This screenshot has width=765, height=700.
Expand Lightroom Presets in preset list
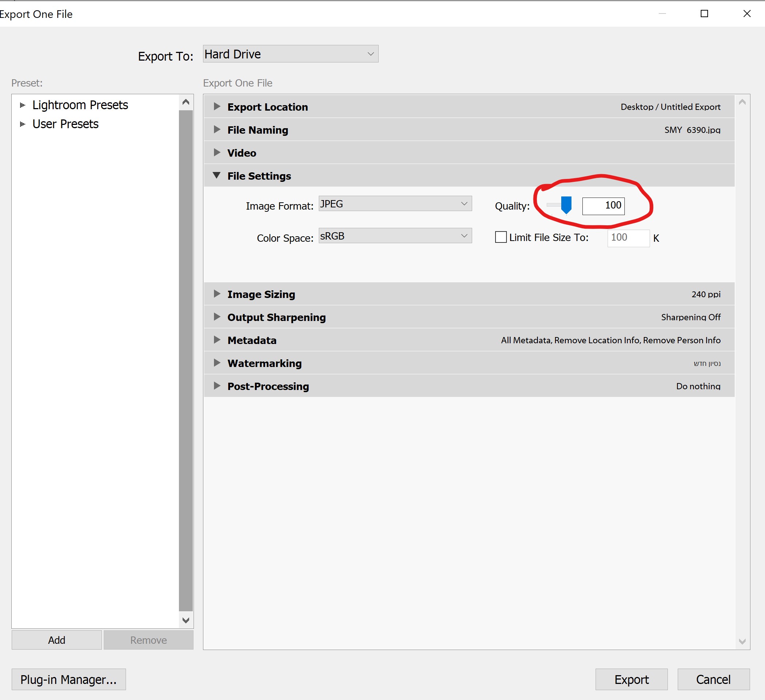tap(22, 105)
